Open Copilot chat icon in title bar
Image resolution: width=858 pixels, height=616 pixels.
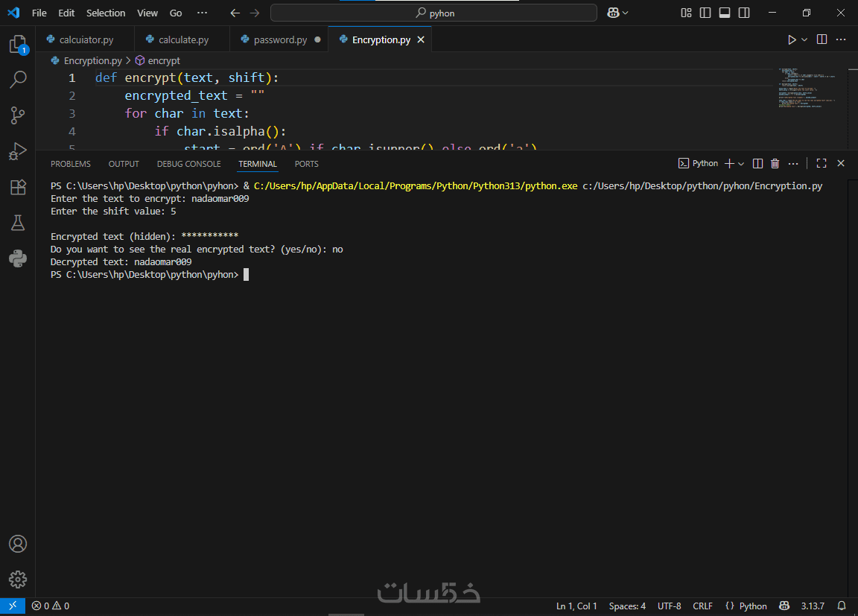click(613, 13)
